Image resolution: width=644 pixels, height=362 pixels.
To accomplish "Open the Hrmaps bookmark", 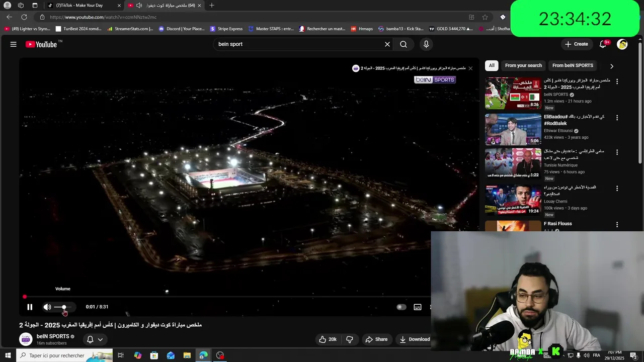I will [x=362, y=29].
